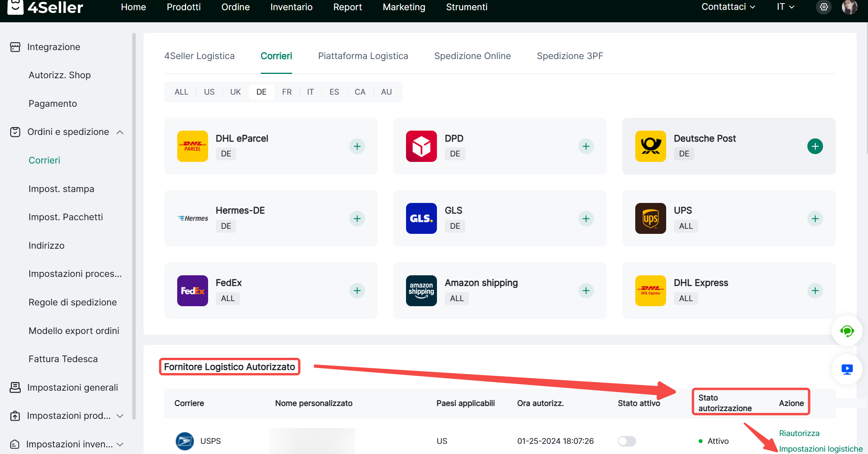This screenshot has height=454, width=868.
Task: Click the user avatar picture
Action: click(849, 7)
